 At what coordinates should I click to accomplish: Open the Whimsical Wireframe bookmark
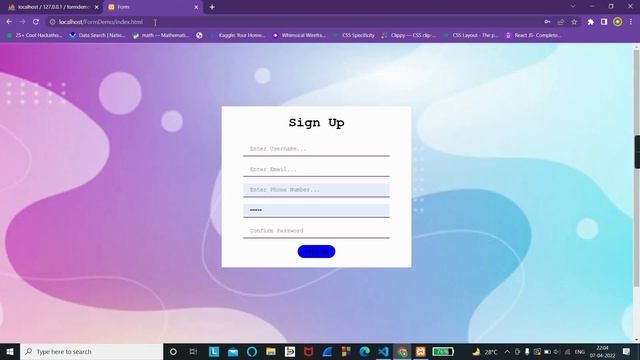tap(299, 36)
